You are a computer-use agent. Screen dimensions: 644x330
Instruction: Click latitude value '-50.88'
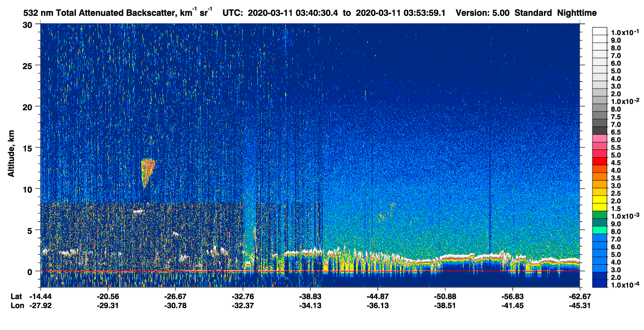point(445,296)
